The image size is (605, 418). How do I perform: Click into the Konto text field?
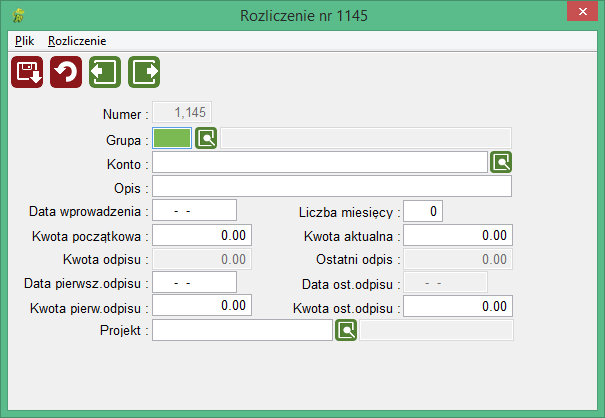[x=320, y=162]
